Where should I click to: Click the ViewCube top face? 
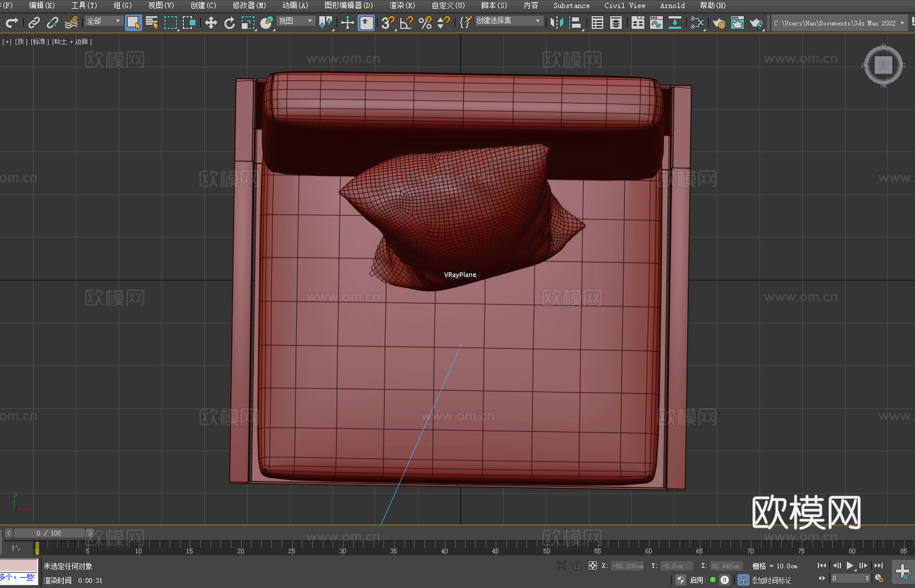(x=883, y=65)
